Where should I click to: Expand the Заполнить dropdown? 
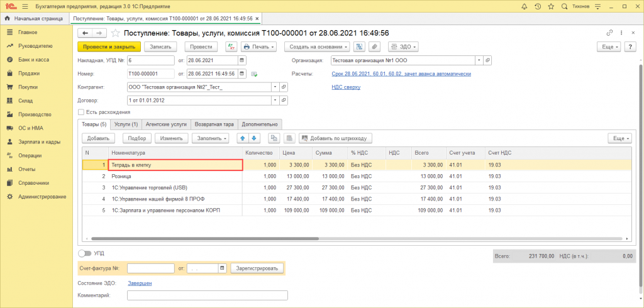coord(211,138)
